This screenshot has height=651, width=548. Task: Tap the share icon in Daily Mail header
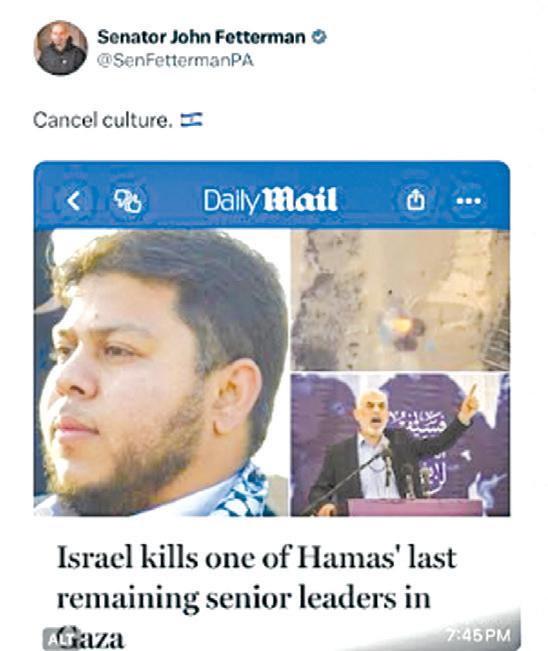point(416,201)
